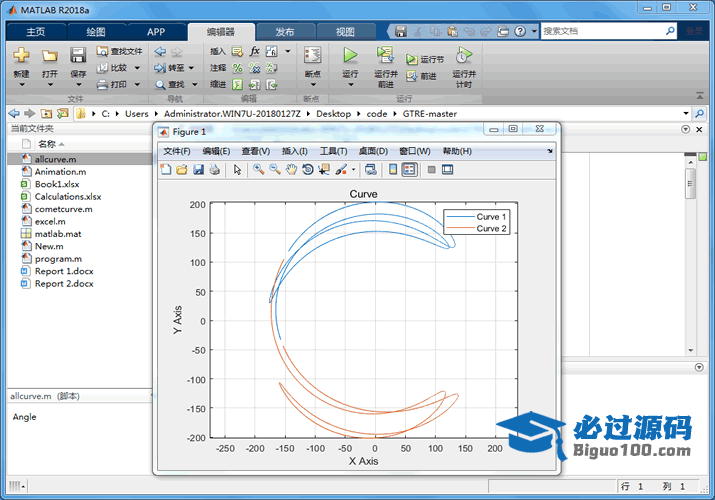The height and width of the screenshot is (500, 715).
Task: Click the Breakpoints (断点) icon
Action: tap(312, 55)
